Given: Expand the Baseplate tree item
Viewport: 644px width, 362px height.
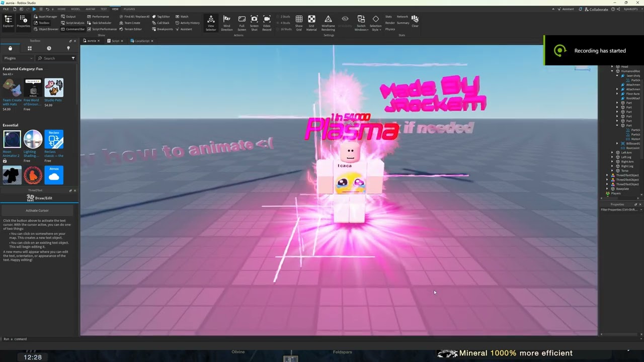Looking at the screenshot, I should click(608, 189).
